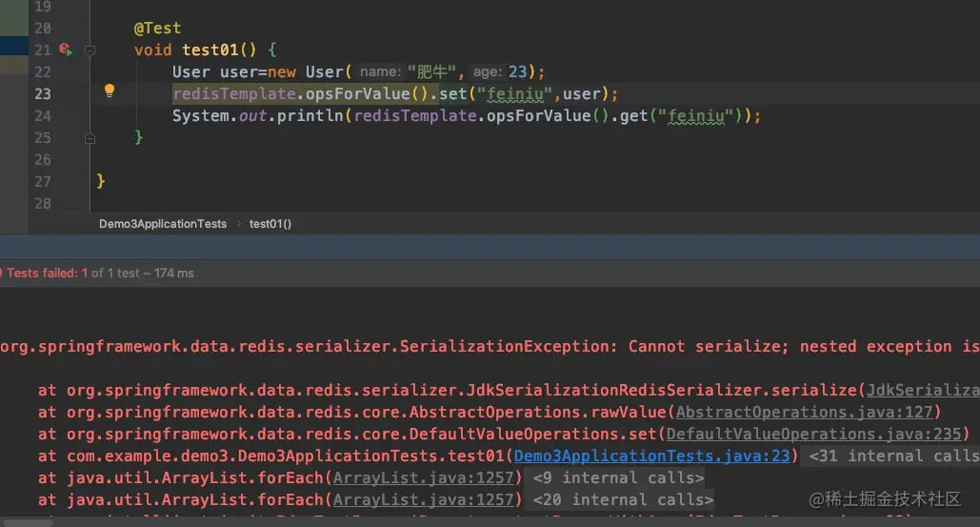
Task: Select test01() in the breadcrumb bar
Action: click(270, 224)
